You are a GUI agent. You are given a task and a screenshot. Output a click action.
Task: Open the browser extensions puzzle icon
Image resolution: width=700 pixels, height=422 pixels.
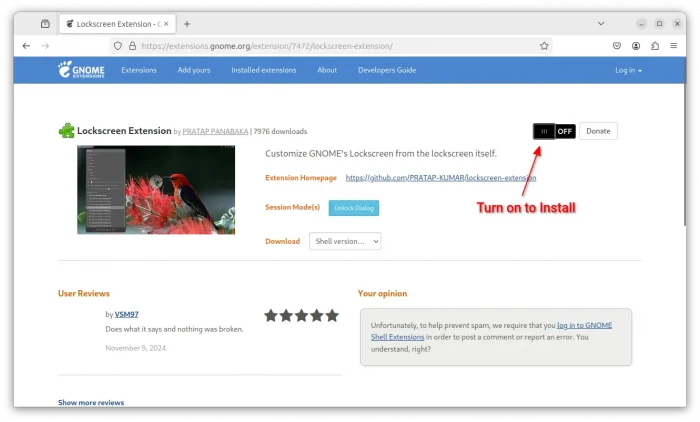click(x=655, y=46)
